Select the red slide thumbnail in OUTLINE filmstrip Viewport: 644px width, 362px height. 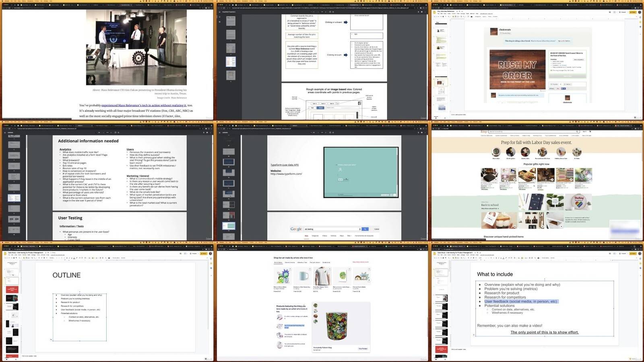click(12, 290)
